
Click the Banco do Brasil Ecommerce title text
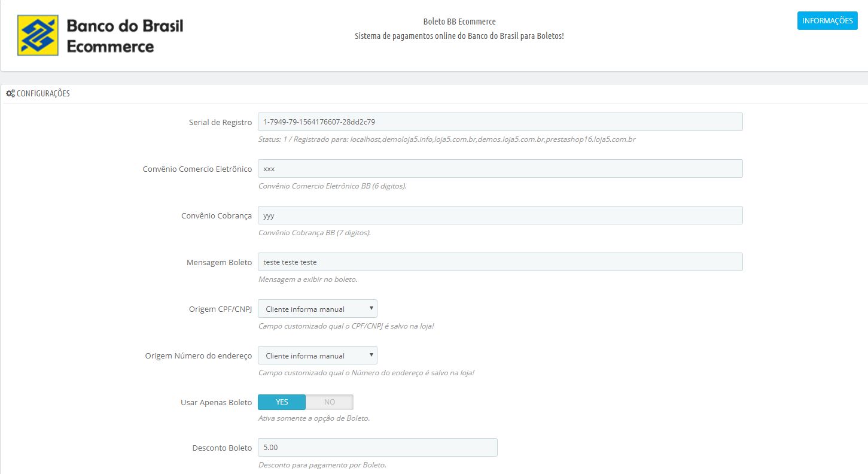(124, 36)
